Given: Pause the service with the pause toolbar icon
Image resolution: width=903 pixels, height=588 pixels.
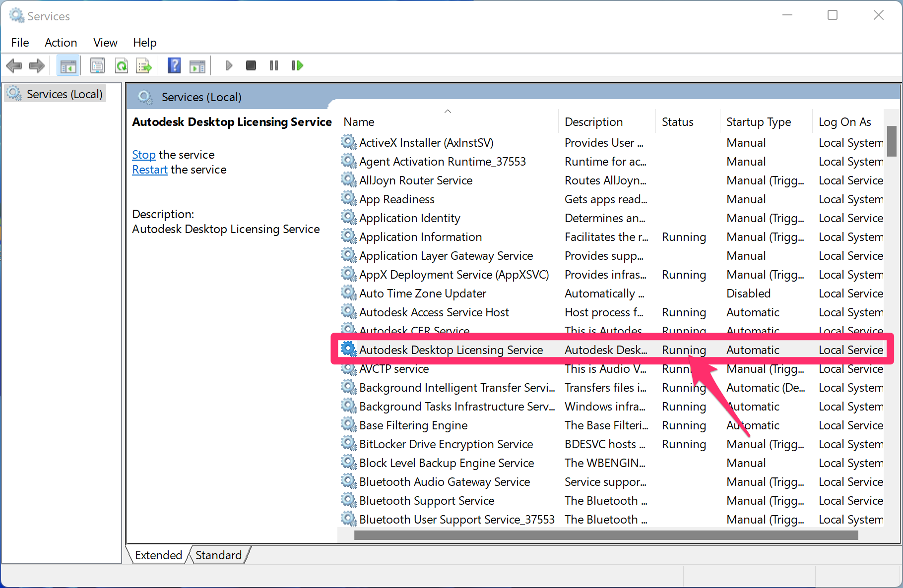Looking at the screenshot, I should pyautogui.click(x=273, y=65).
